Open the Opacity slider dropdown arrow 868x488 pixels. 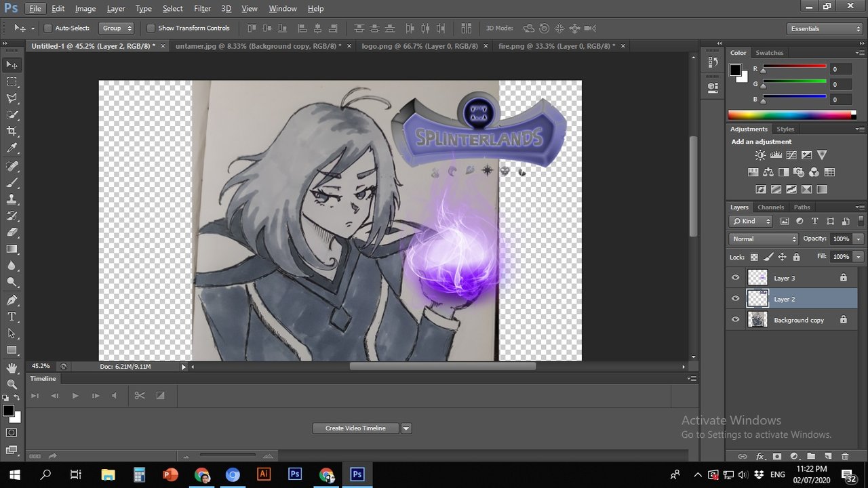pos(859,239)
